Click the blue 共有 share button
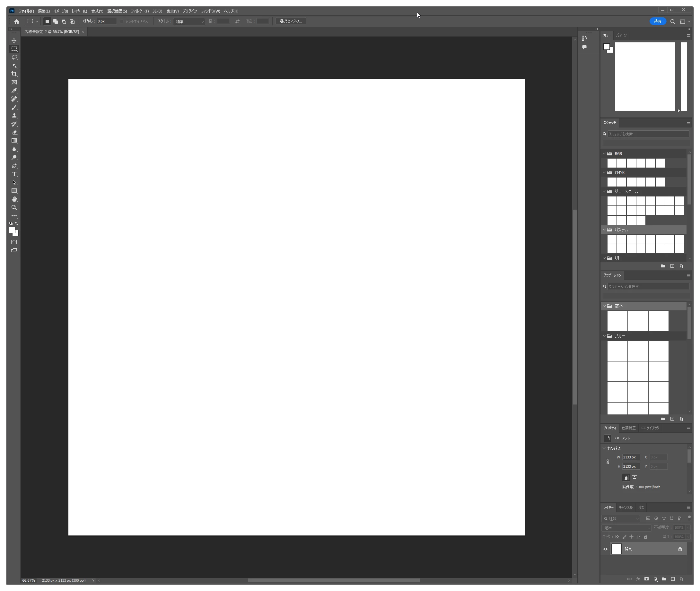 pyautogui.click(x=657, y=21)
